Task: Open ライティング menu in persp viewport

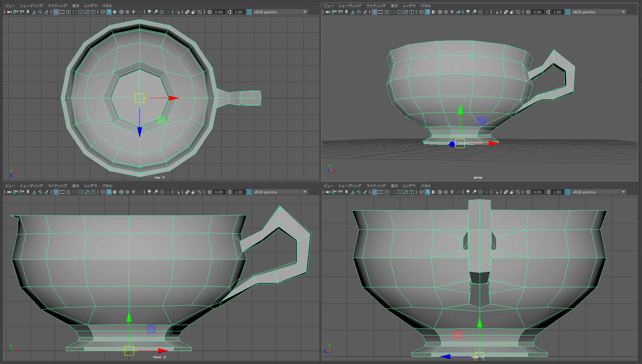Action: click(376, 6)
